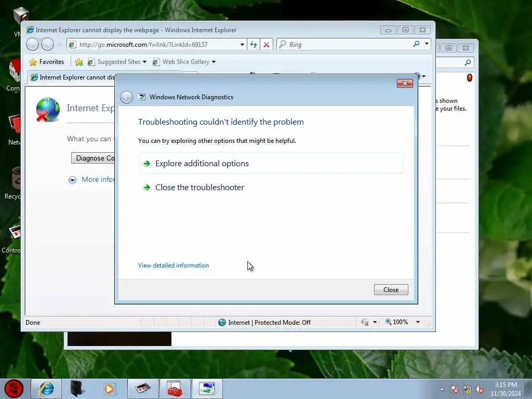The image size is (532, 399).
Task: Expand zoom level dropdown arrow
Action: [418, 322]
